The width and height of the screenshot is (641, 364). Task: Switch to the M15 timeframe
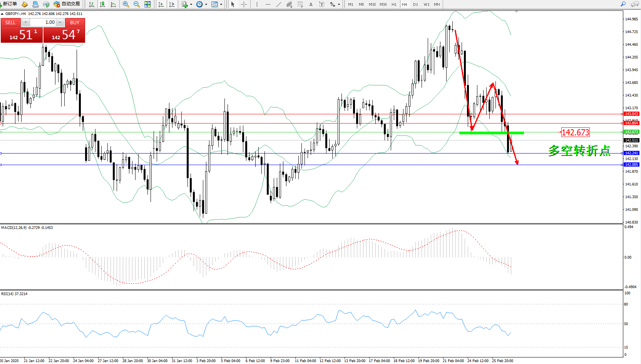372,4
